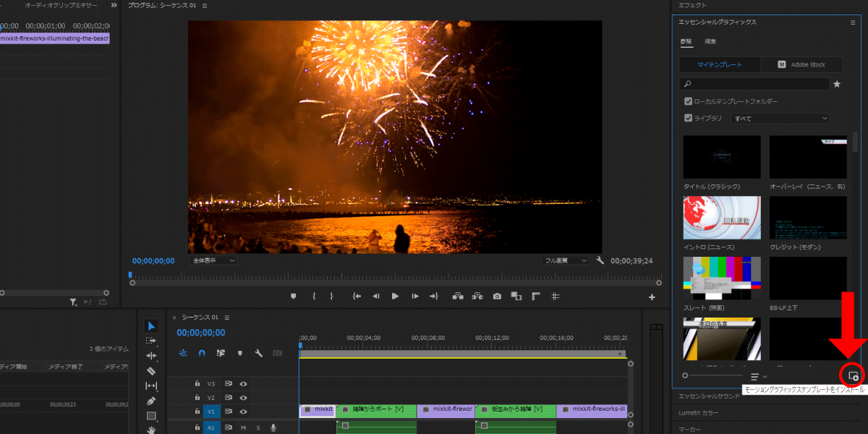Viewport: 868px width, 434px height.
Task: Choose the Track Select Forward tool
Action: 151,341
